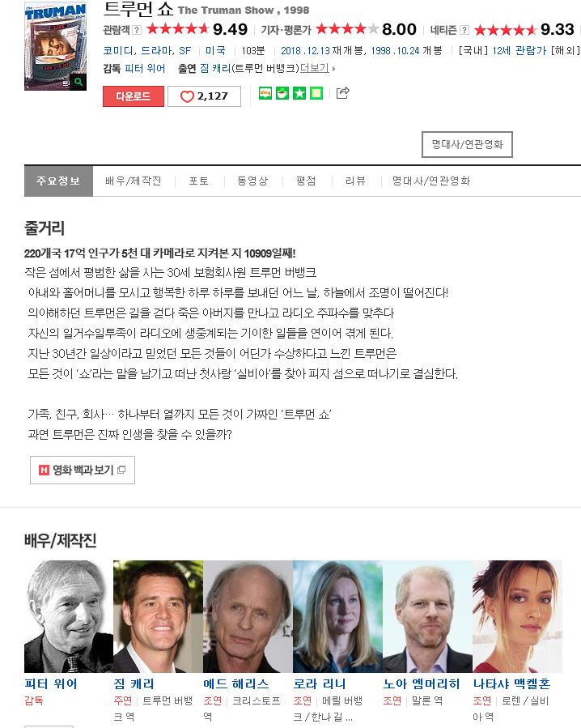The image size is (581, 728).
Task: Open director 피터 위어 link beside 감독
Action: [145, 68]
